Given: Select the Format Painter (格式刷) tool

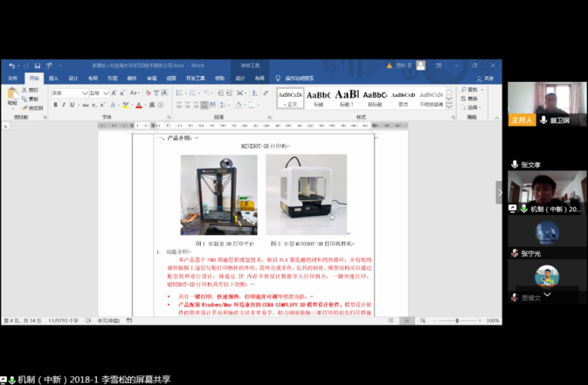Looking at the screenshot, I should pos(33,108).
